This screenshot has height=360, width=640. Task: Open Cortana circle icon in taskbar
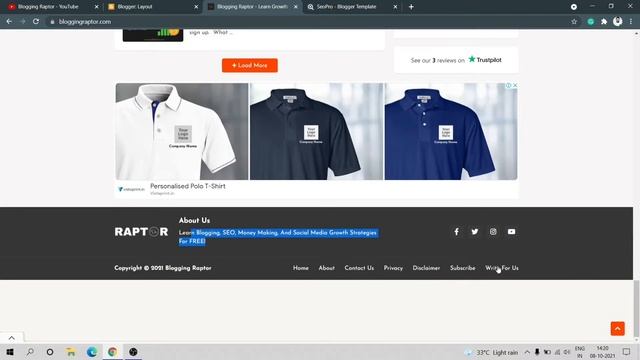[50, 352]
